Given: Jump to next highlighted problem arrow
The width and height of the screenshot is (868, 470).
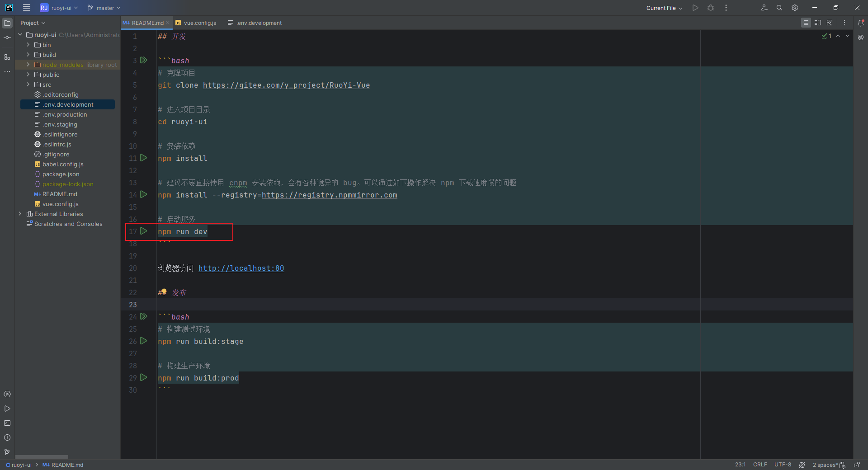Looking at the screenshot, I should [848, 36].
